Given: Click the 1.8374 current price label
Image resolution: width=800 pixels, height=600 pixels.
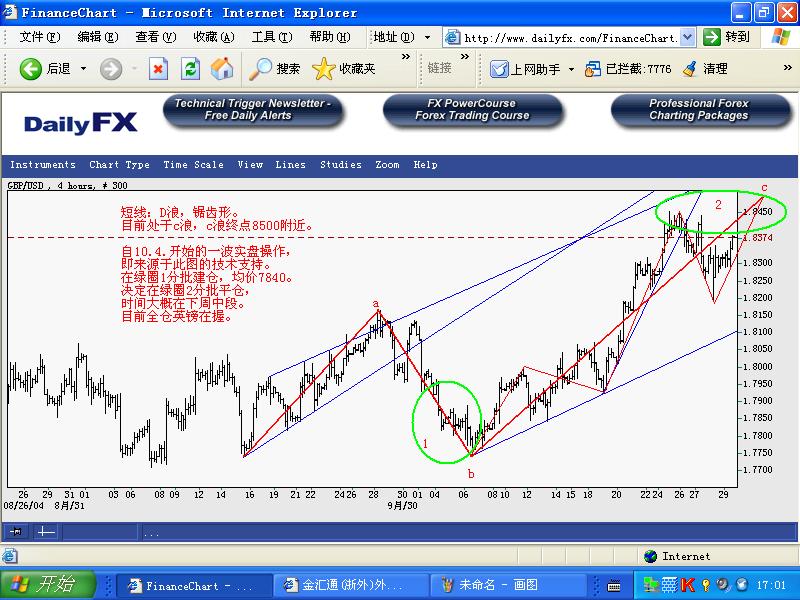Looking at the screenshot, I should click(x=758, y=238).
